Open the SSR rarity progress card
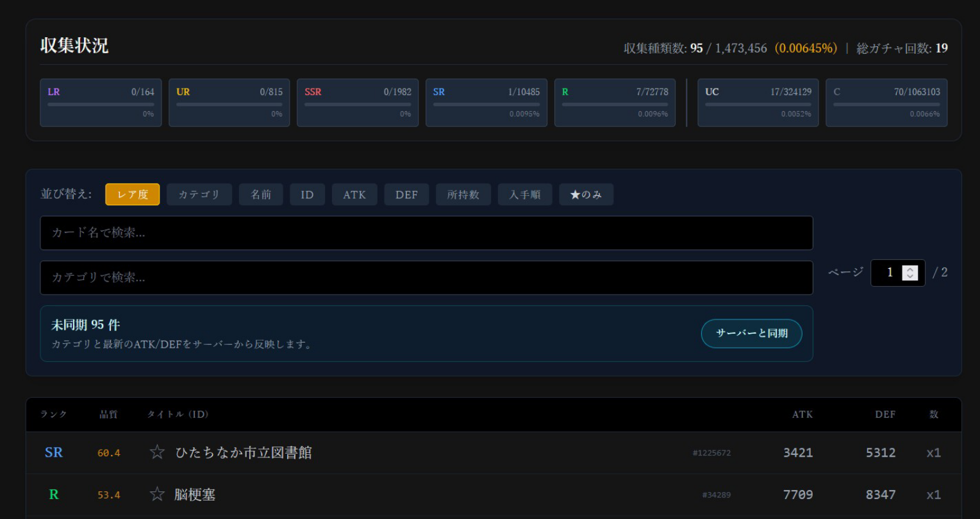This screenshot has height=519, width=980. pyautogui.click(x=358, y=103)
